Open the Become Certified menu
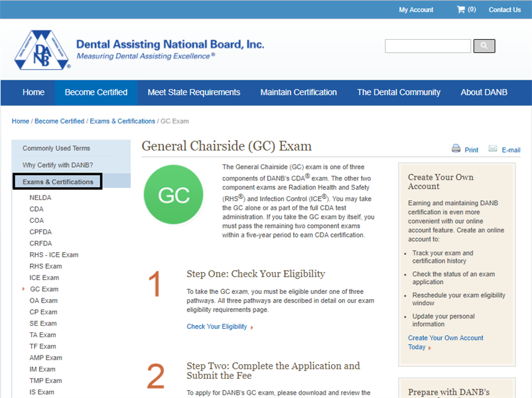This screenshot has height=398, width=532. (95, 92)
